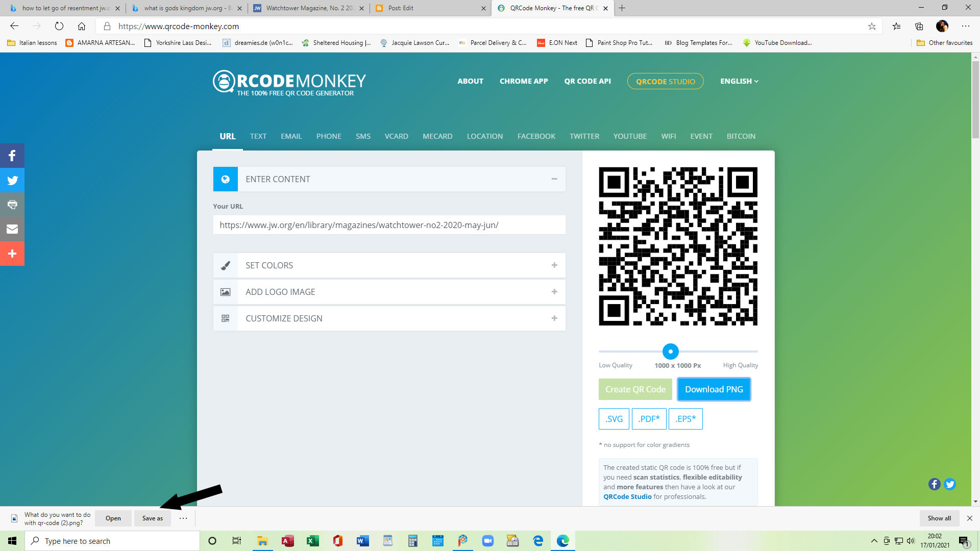The image size is (980, 551).
Task: Launch PaintShop Pro from the taskbar
Action: (x=462, y=541)
